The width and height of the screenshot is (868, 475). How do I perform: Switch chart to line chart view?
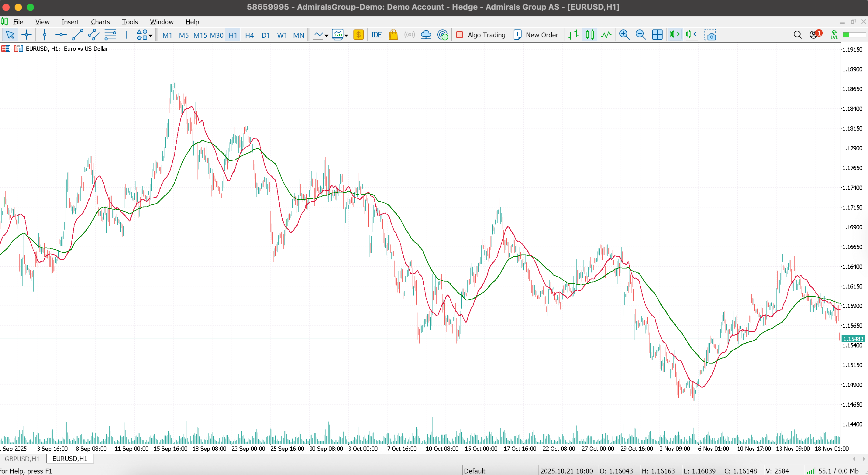point(606,35)
